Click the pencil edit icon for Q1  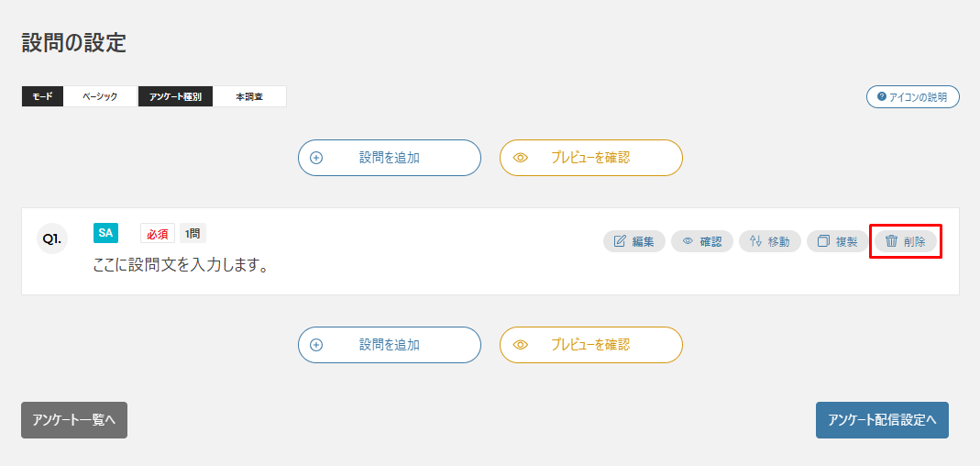tap(620, 241)
